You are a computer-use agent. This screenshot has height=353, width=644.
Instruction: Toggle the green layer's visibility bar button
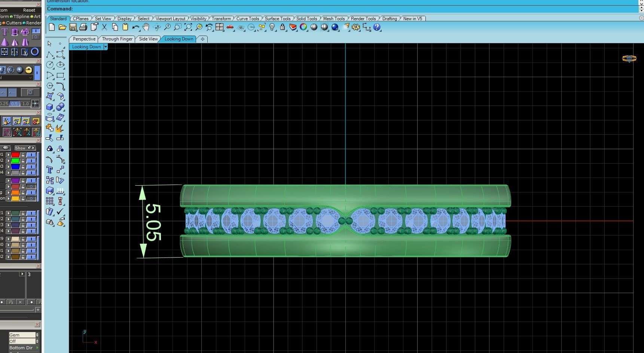[x=31, y=161]
